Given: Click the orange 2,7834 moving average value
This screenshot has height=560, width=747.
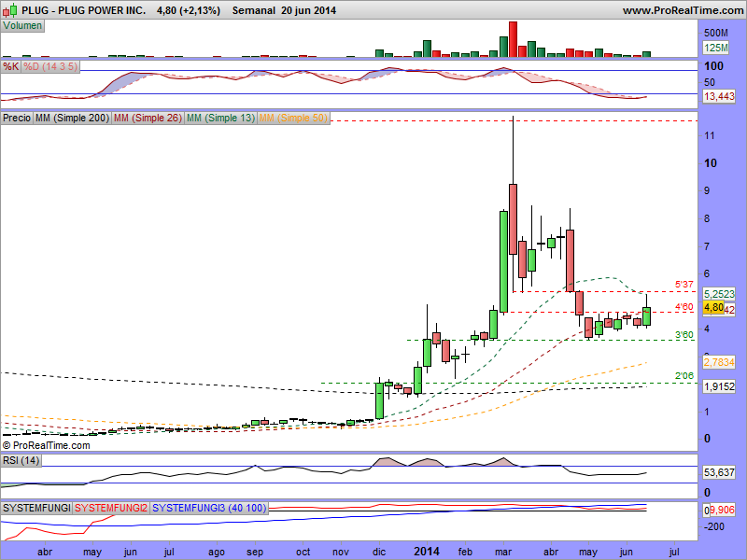Looking at the screenshot, I should (x=719, y=362).
